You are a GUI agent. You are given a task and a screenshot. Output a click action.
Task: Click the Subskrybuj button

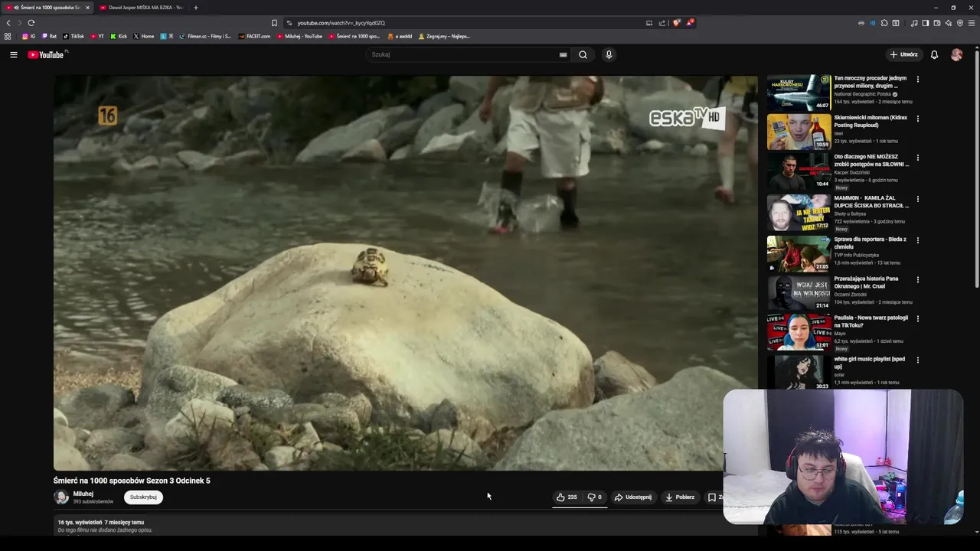[143, 497]
